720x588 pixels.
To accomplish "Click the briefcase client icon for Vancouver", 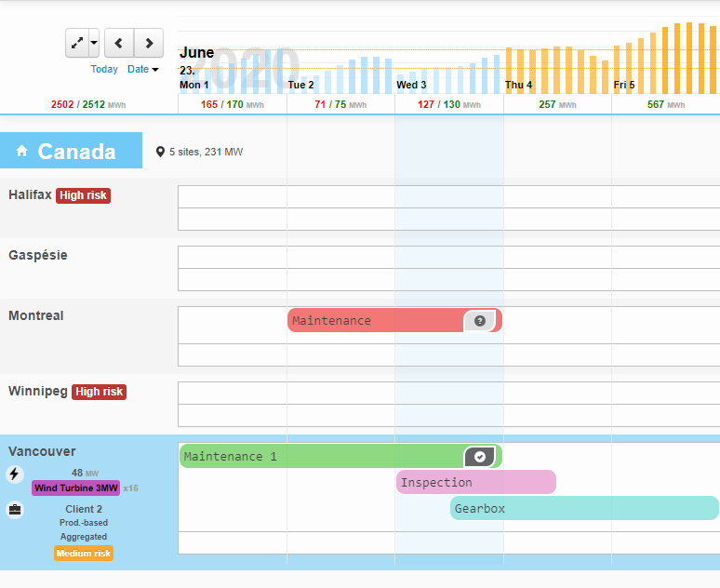I will 15,510.
